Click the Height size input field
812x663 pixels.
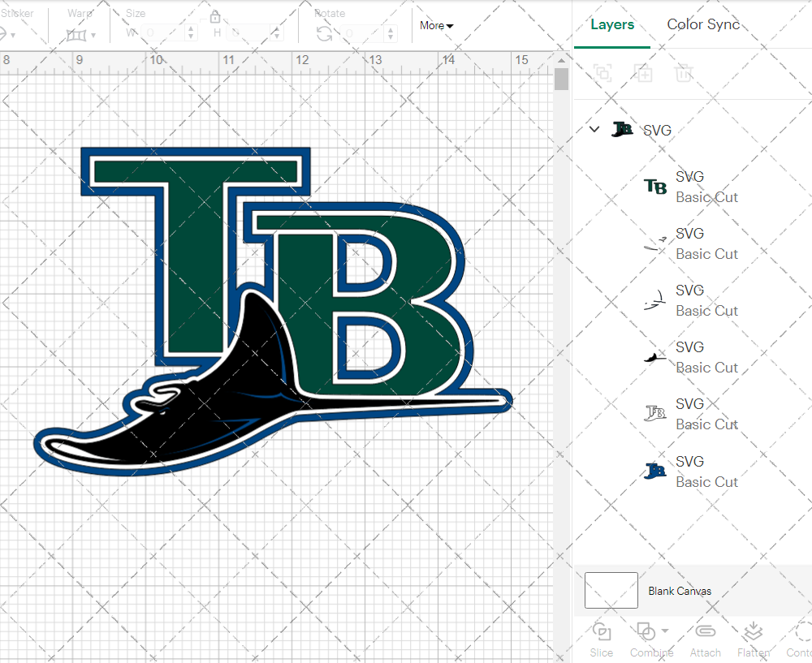click(249, 32)
